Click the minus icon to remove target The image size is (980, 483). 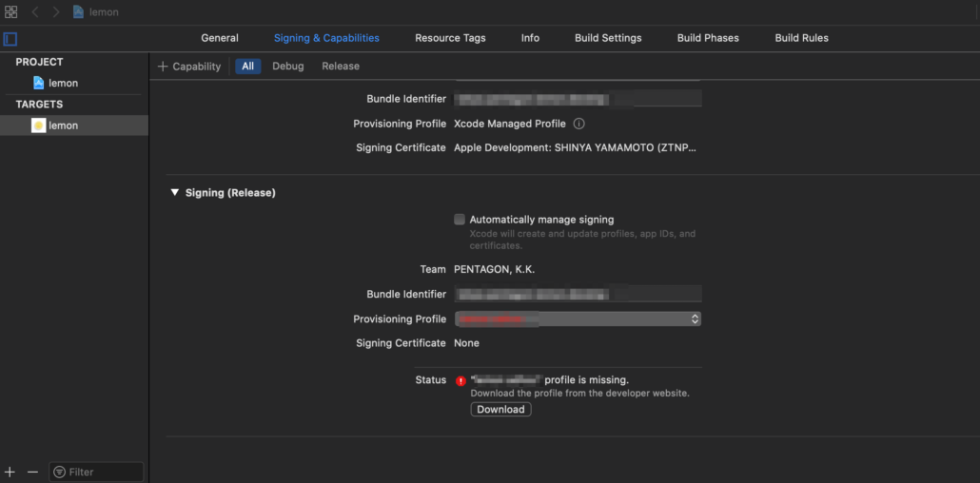pyautogui.click(x=32, y=472)
